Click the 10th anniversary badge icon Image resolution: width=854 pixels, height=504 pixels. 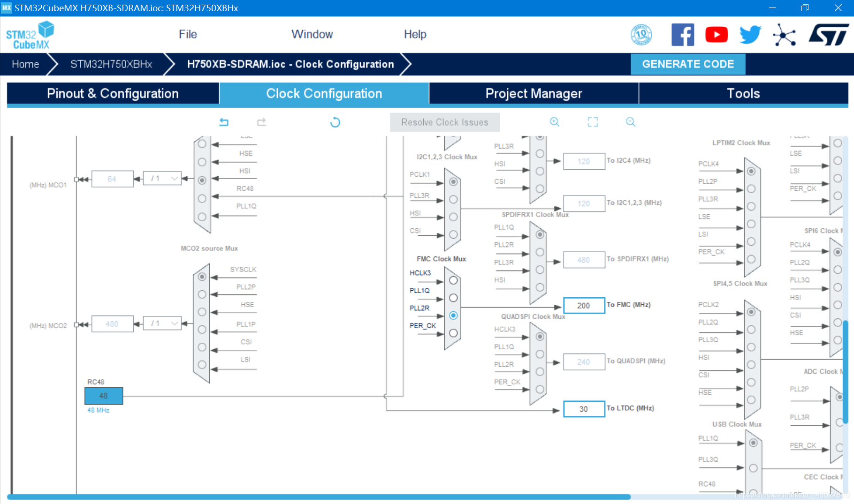tap(641, 35)
